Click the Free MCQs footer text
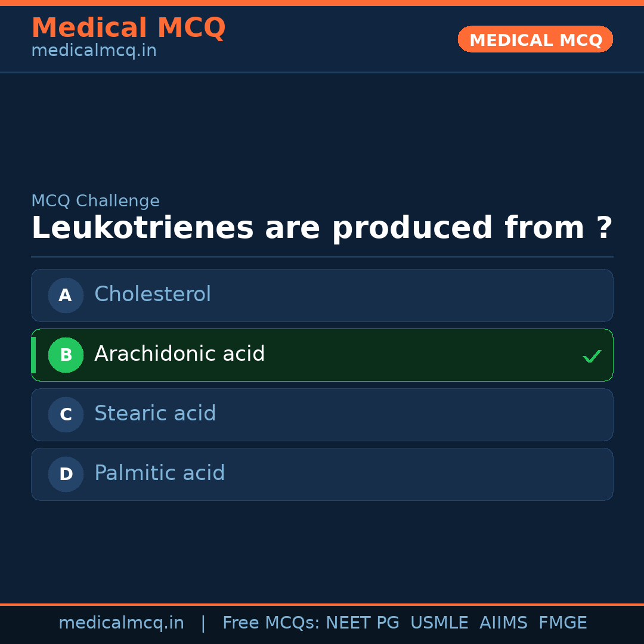This screenshot has height=644, width=644. click(271, 623)
